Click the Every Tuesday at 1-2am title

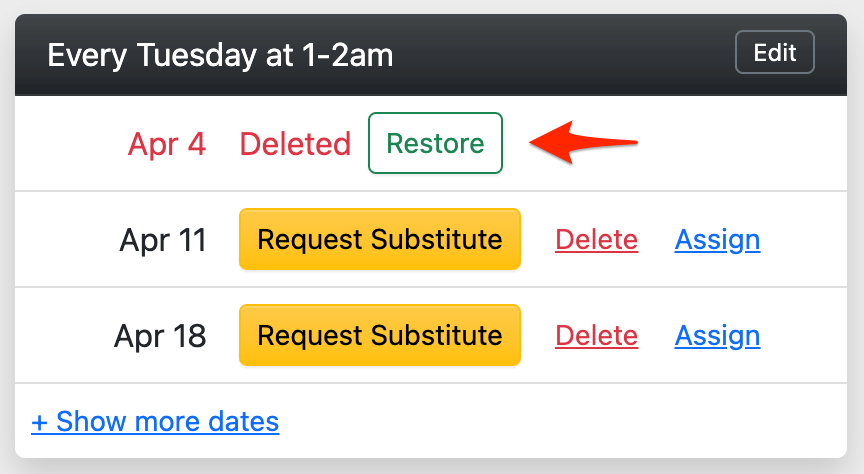coord(220,55)
